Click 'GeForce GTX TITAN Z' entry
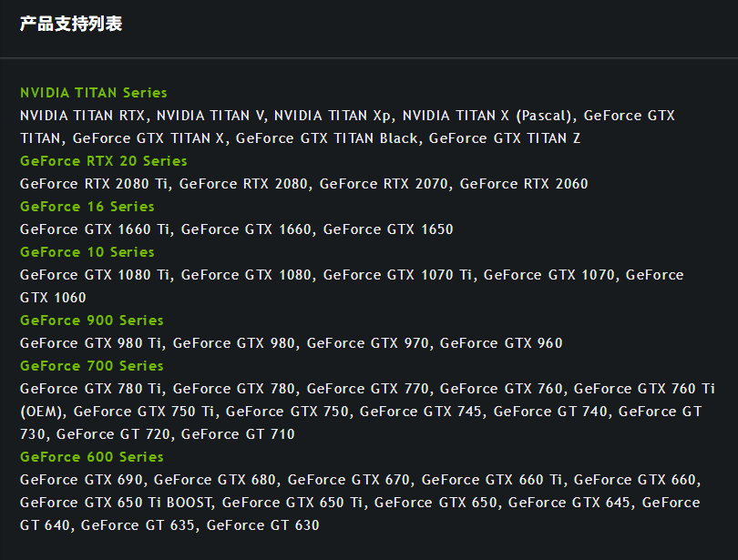 505,138
